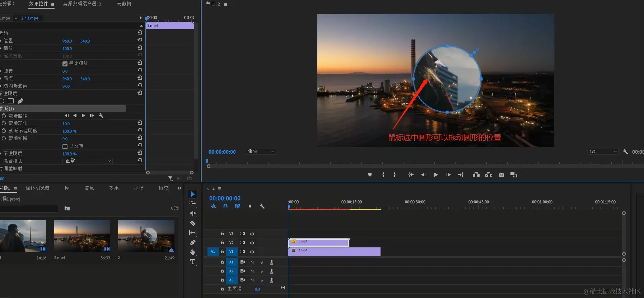The width and height of the screenshot is (644, 298).
Task: Open the 元数据 metadata tab
Action: [124, 4]
